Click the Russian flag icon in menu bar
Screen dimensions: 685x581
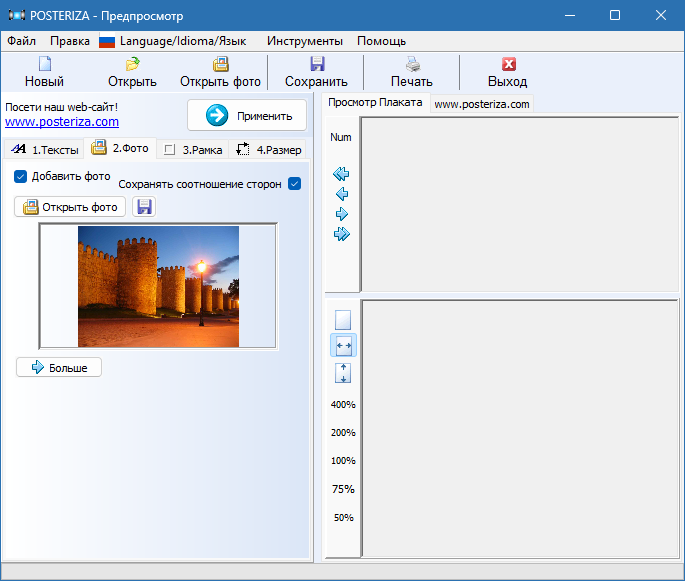click(107, 42)
